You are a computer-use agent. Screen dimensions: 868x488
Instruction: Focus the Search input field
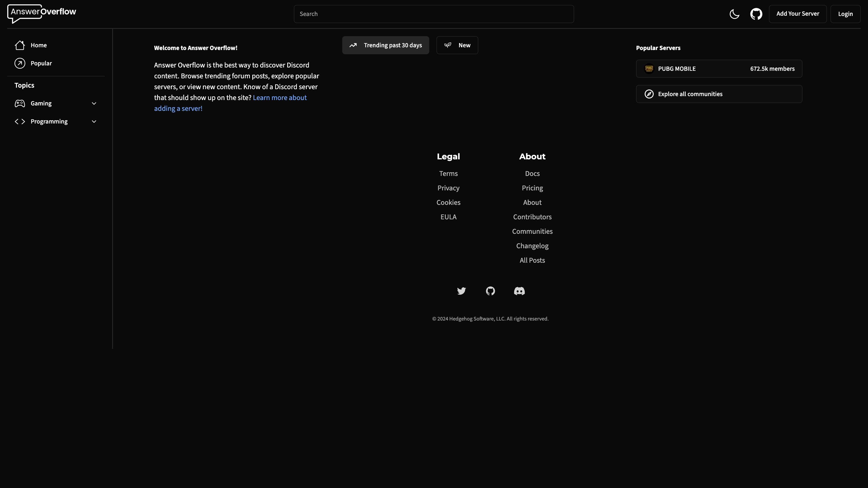click(434, 14)
